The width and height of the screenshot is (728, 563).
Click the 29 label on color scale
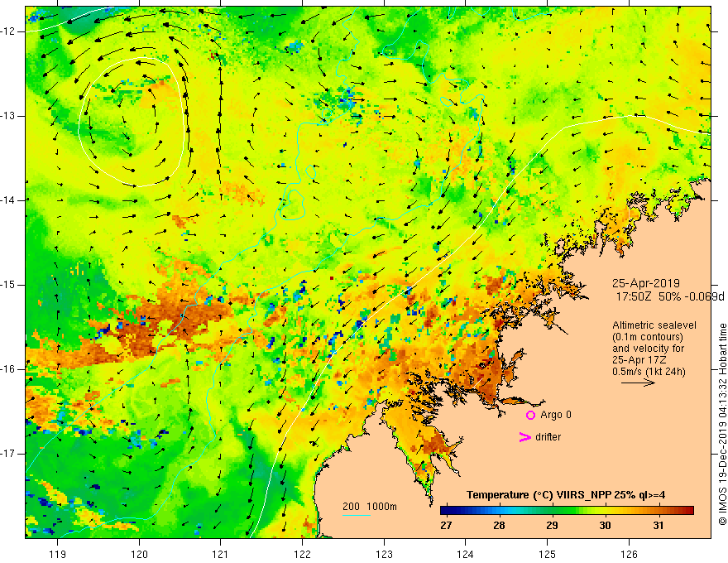click(x=552, y=526)
